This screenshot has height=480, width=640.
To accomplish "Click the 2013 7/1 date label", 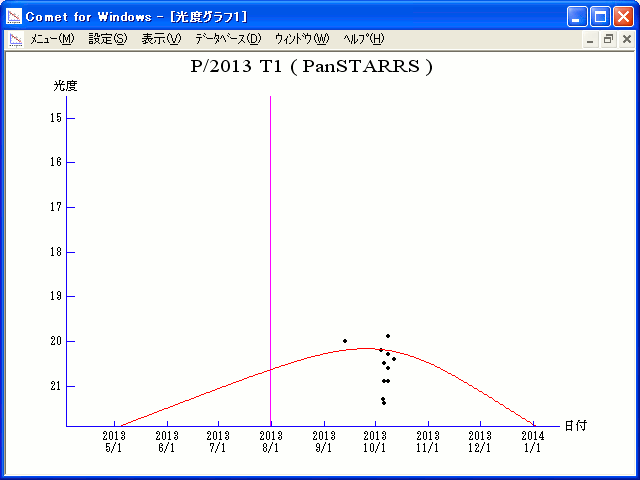I will point(218,442).
